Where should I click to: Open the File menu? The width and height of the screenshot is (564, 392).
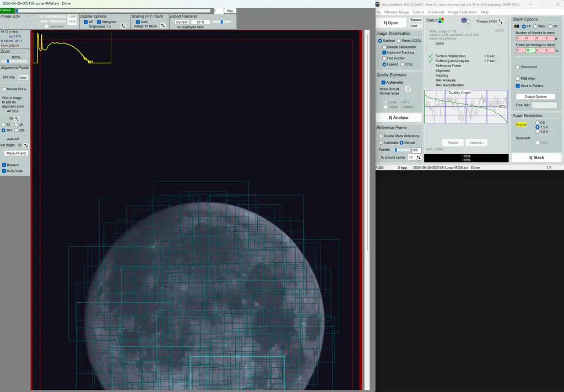pyautogui.click(x=378, y=12)
